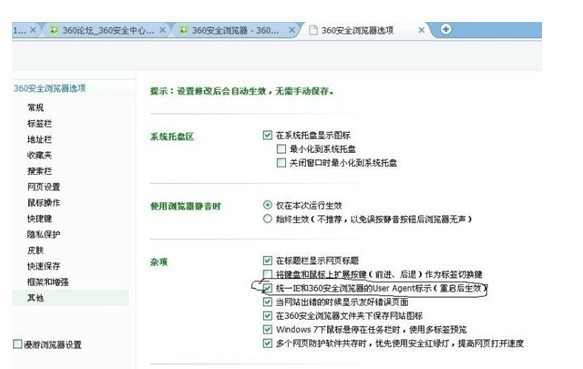Open the 快捷键 settings section
583x369 pixels.
tap(39, 219)
